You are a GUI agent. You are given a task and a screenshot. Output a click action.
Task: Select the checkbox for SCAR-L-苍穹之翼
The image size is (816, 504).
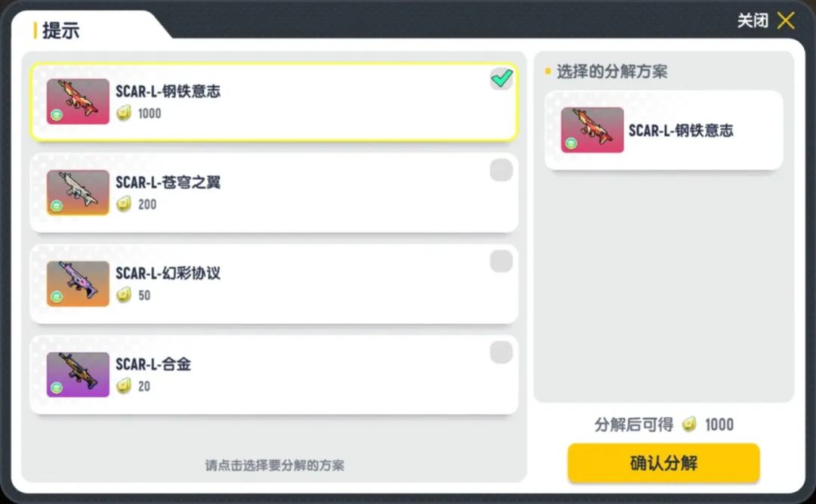pos(501,170)
